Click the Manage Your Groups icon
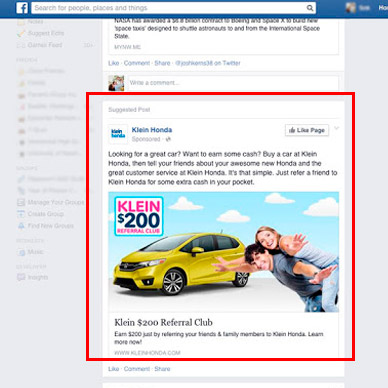 pos(21,202)
